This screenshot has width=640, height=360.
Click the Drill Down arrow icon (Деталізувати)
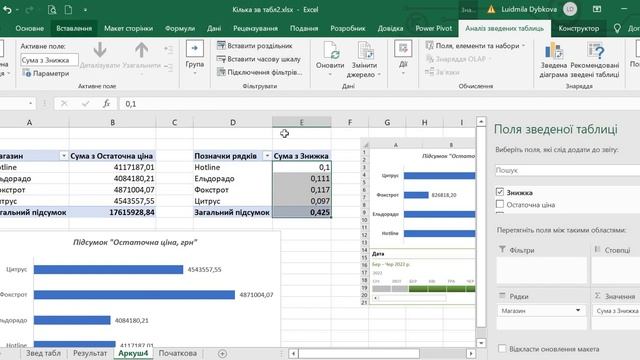(x=100, y=50)
